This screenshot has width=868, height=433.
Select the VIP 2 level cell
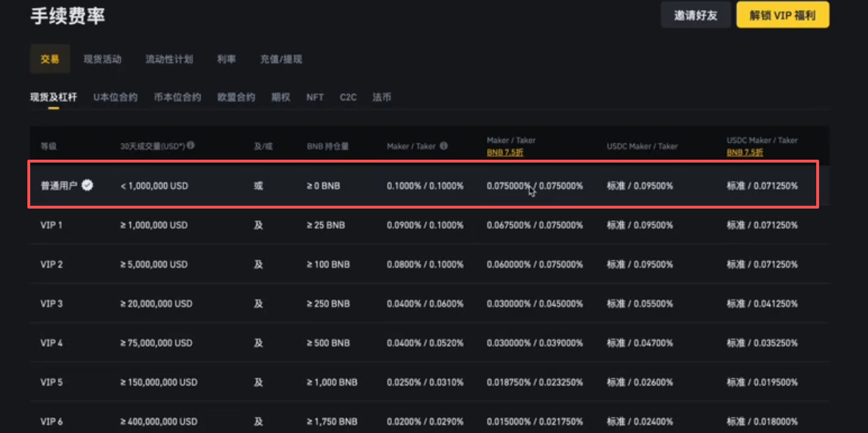52,265
